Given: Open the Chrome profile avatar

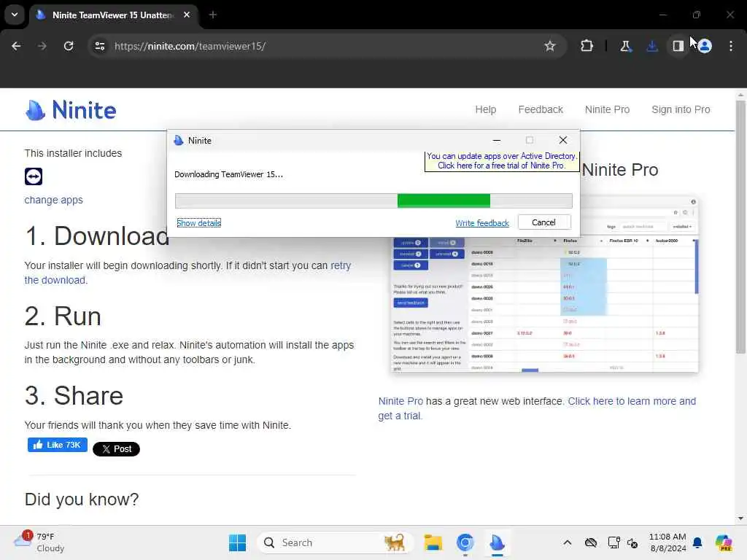Looking at the screenshot, I should (x=705, y=46).
